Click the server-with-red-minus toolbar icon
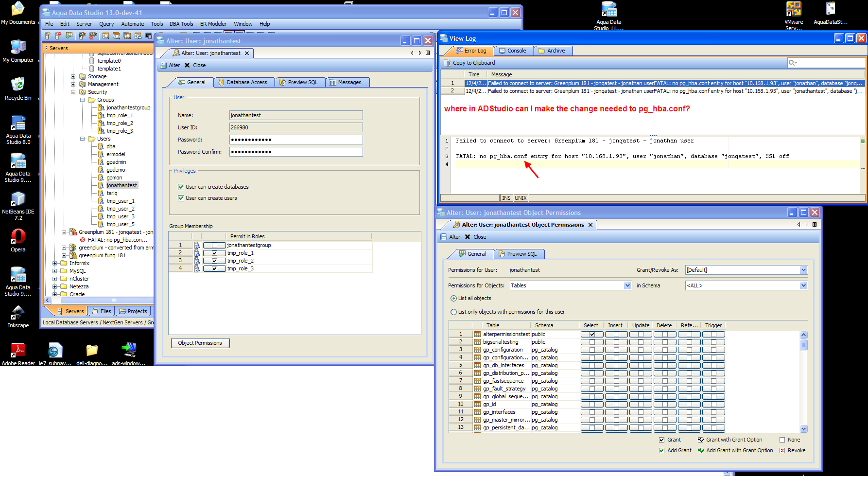This screenshot has height=479, width=868. coord(58,35)
